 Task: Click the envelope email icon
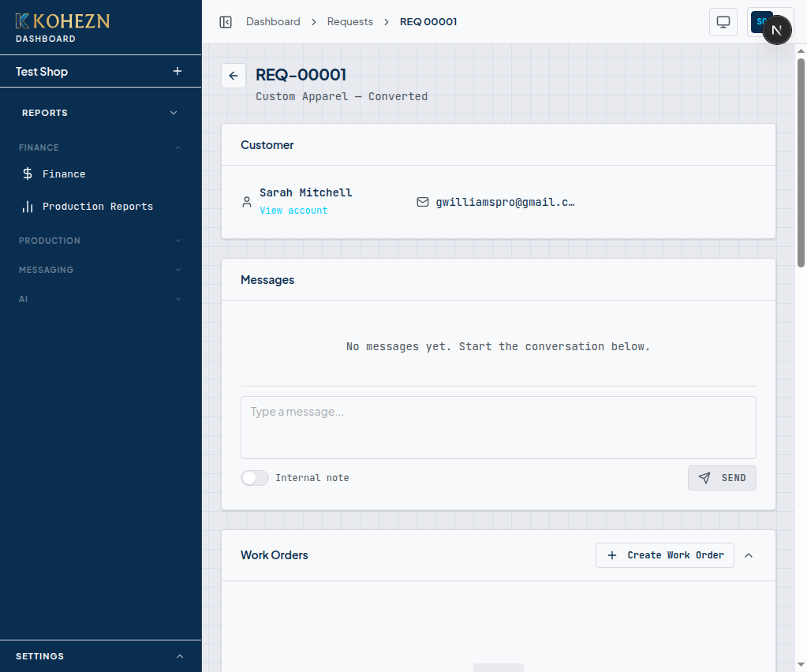[x=423, y=202]
